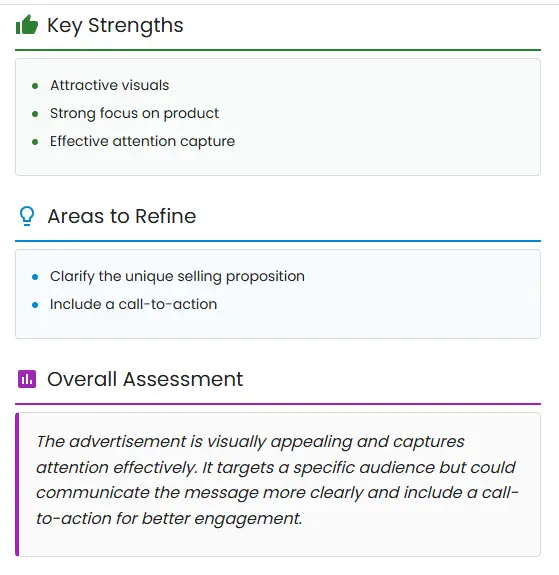This screenshot has width=559, height=575.
Task: Select the Overall Assessment heading
Action: pyautogui.click(x=145, y=379)
